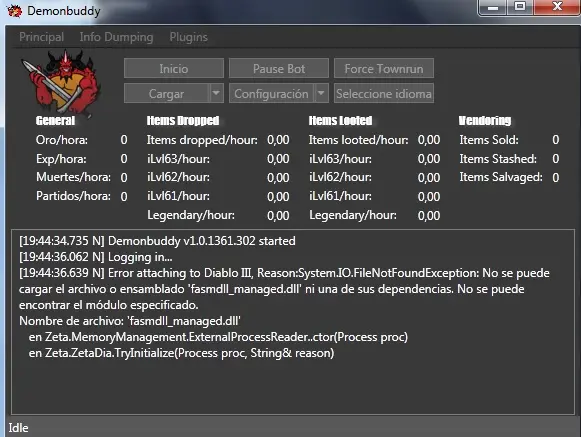Click the Vendoring heading
This screenshot has width=581, height=437.
pyautogui.click(x=485, y=120)
